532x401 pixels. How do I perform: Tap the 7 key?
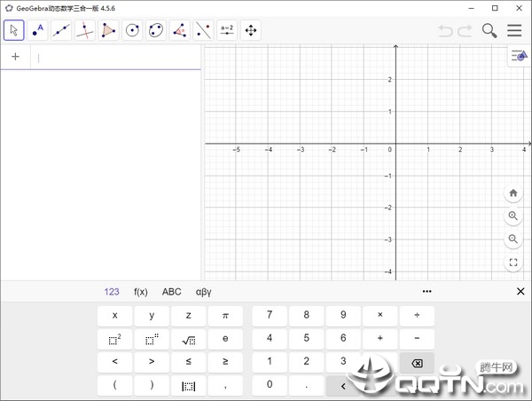(270, 316)
